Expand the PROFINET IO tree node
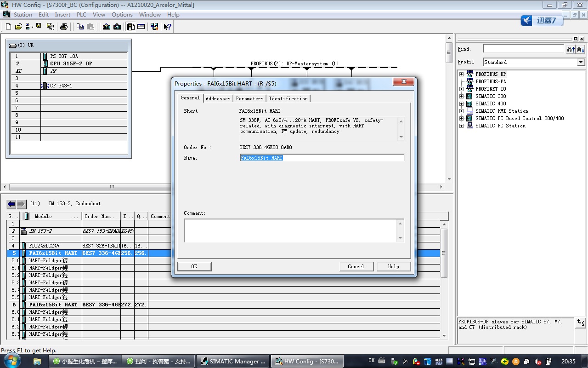This screenshot has width=588, height=368. [461, 89]
